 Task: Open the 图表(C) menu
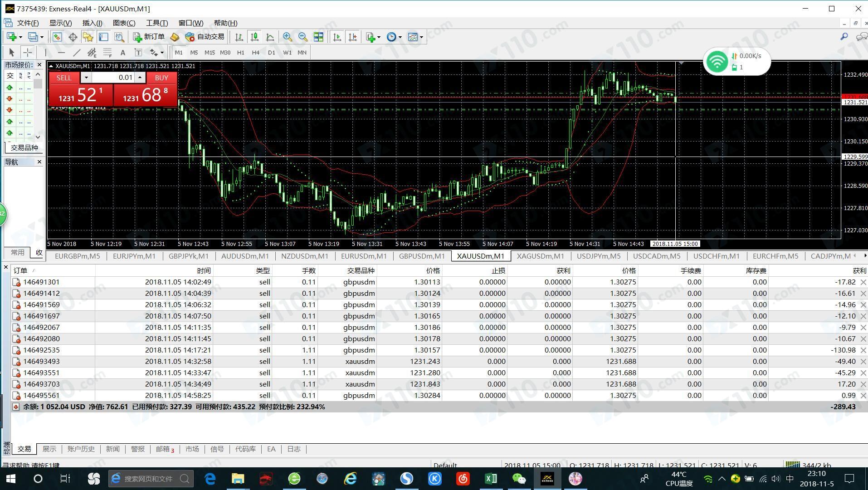click(x=124, y=23)
